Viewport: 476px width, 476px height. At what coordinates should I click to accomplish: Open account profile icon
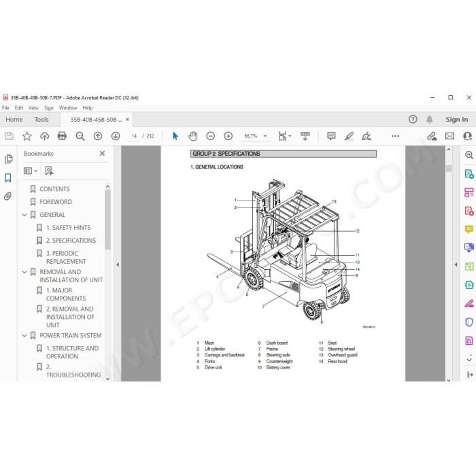click(468, 136)
